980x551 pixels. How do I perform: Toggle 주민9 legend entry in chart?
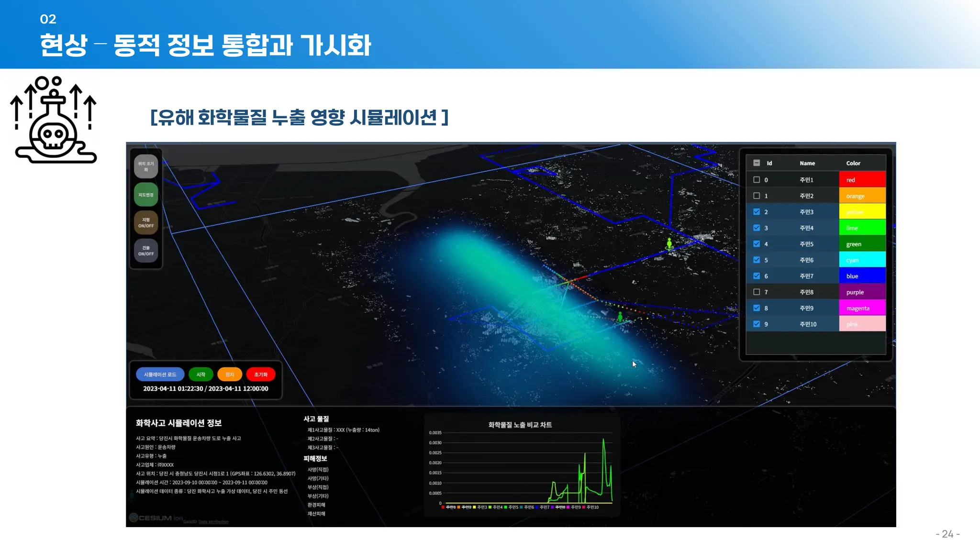574,507
